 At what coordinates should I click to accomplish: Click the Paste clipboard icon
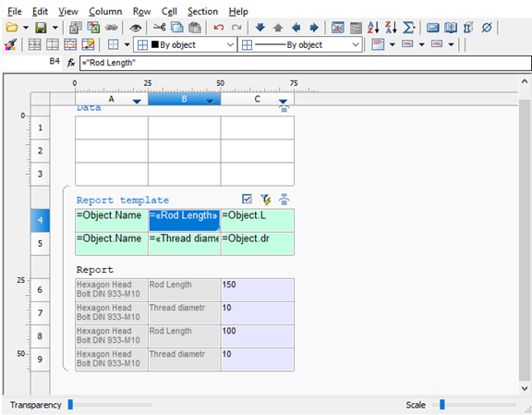pyautogui.click(x=194, y=28)
